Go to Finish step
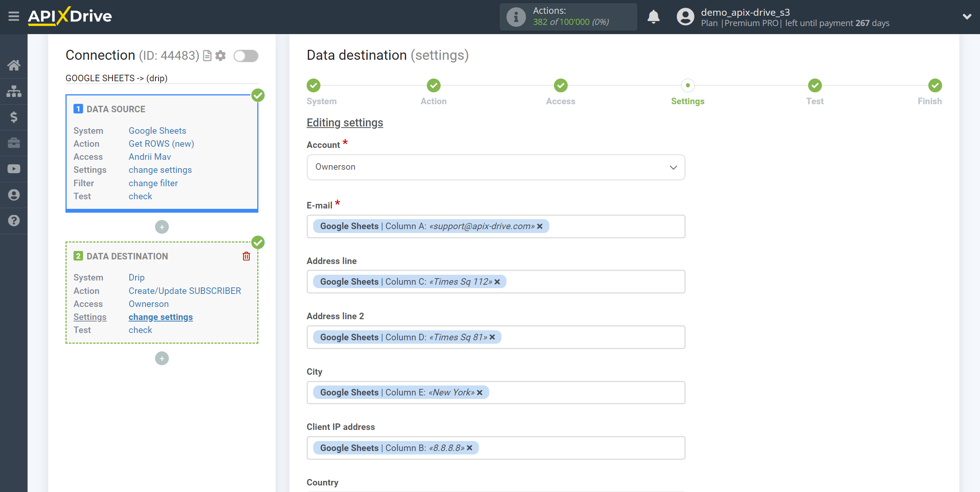This screenshot has width=980, height=492. [x=935, y=85]
